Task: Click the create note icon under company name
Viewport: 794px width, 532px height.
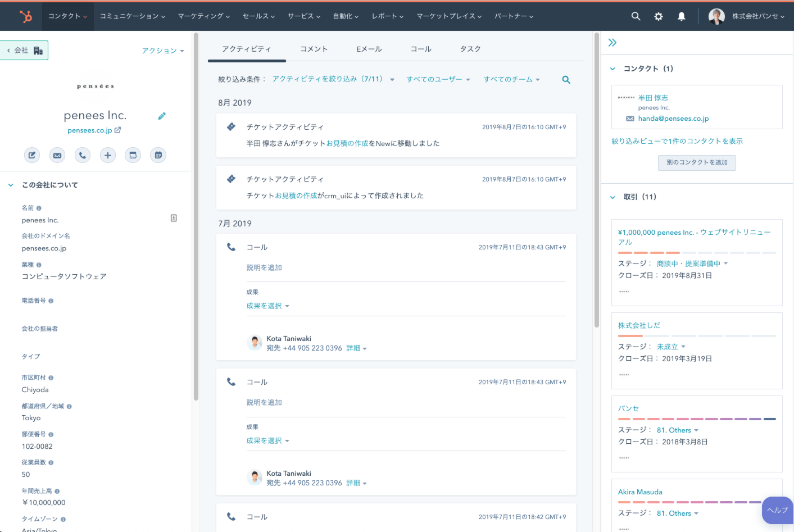Action: (32, 155)
